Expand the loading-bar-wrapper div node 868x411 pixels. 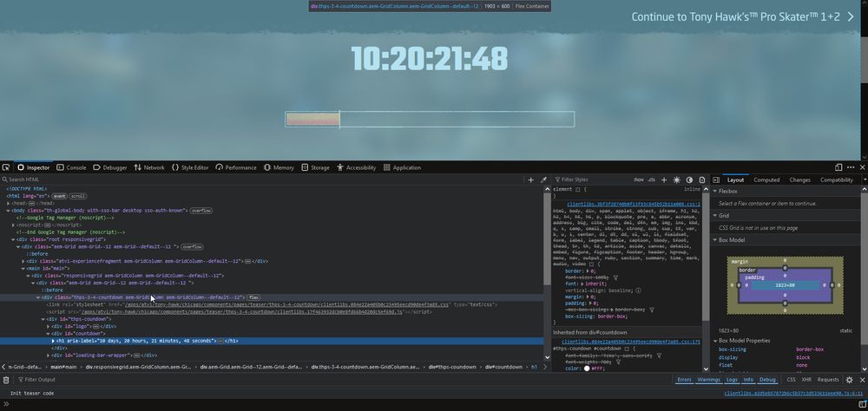(x=48, y=356)
